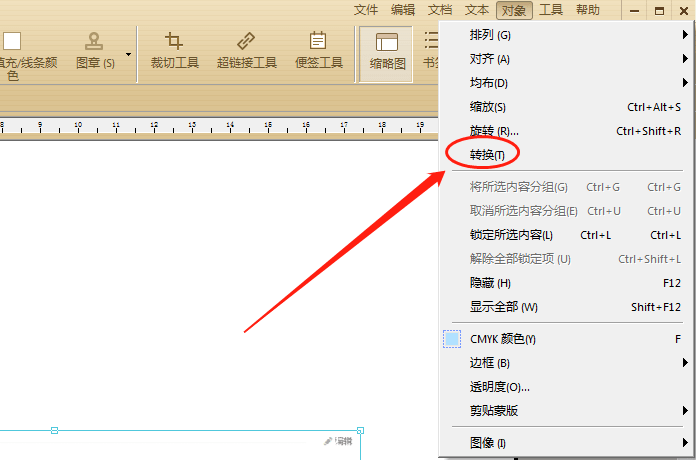Click the CMYK color swatch icon

tap(452, 339)
